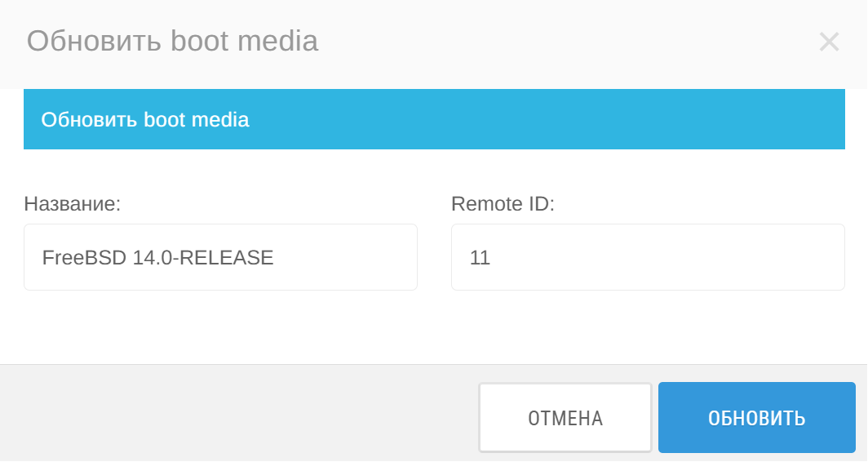Click the Название input field
Image resolution: width=868 pixels, height=462 pixels.
pyautogui.click(x=220, y=257)
